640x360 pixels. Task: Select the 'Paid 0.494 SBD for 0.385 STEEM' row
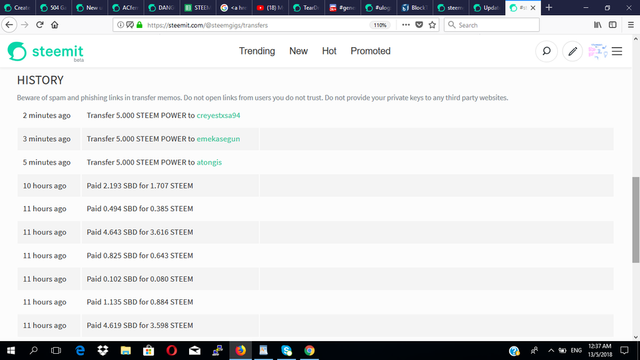(315, 209)
